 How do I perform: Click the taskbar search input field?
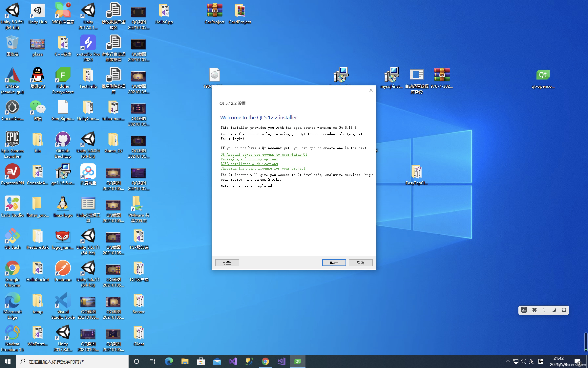tap(72, 361)
